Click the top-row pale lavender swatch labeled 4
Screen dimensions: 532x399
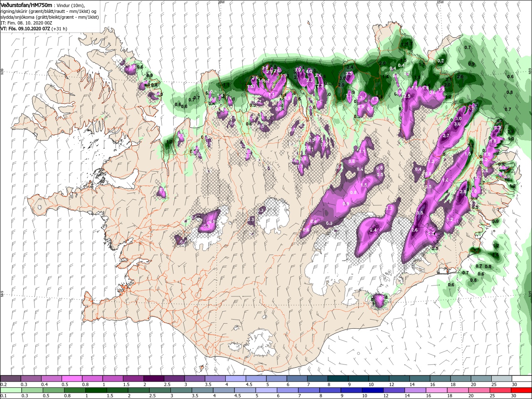point(235,379)
